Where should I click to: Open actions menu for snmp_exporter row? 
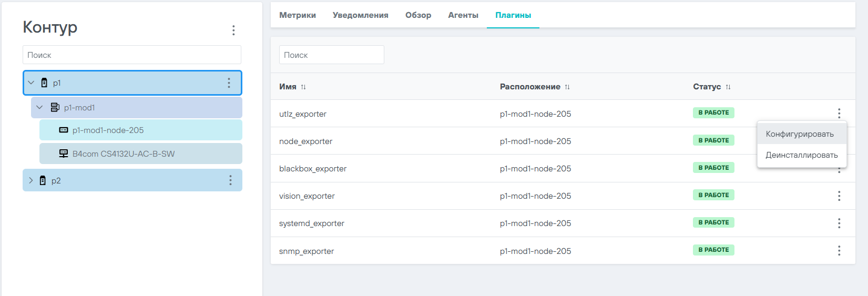[x=839, y=251]
